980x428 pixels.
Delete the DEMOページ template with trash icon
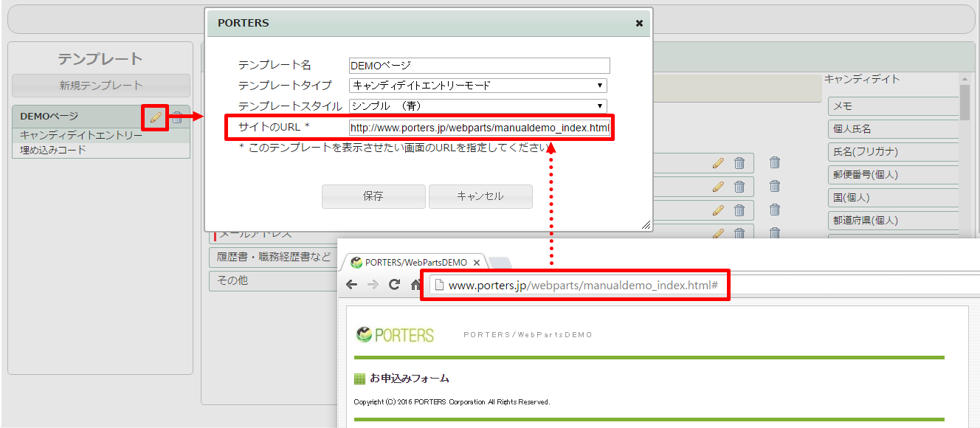pos(177,117)
